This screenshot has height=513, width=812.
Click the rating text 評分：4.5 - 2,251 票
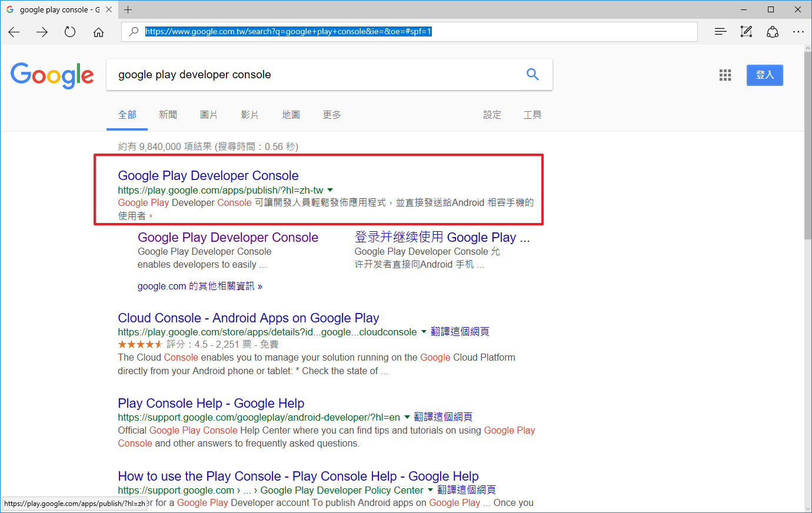(x=209, y=345)
